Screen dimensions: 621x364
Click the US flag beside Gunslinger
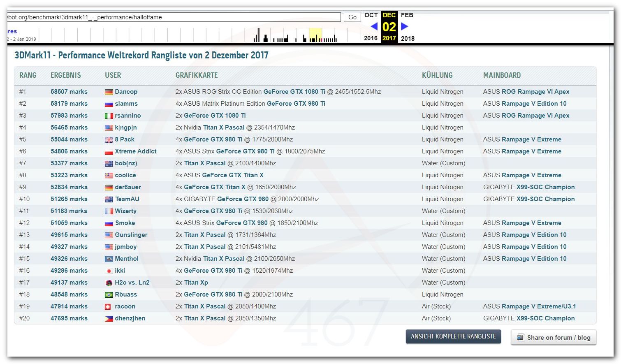(109, 235)
